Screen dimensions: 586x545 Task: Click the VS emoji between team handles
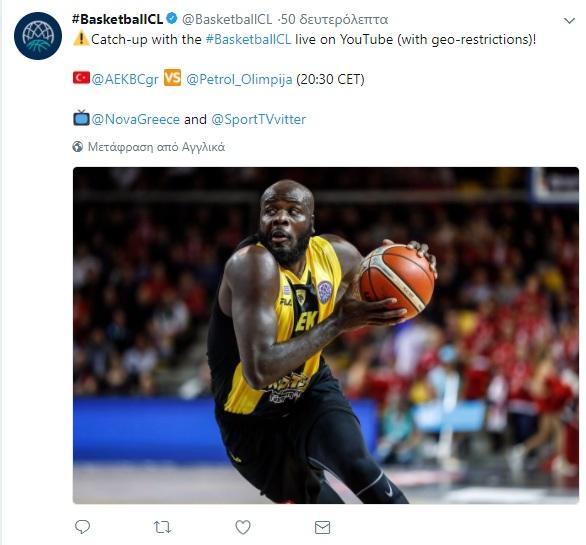tap(172, 78)
